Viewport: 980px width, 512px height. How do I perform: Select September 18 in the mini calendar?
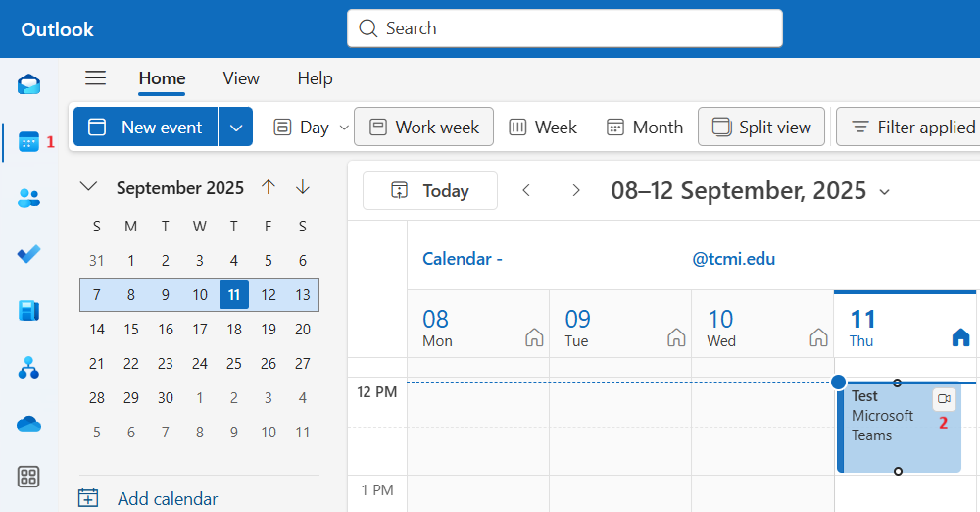(233, 330)
